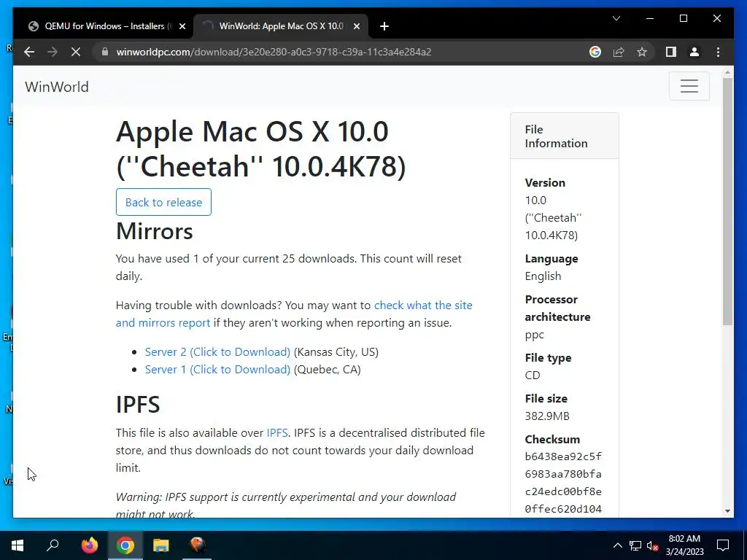Click the 'ppc' architecture value
The width and height of the screenshot is (747, 560).
(534, 335)
